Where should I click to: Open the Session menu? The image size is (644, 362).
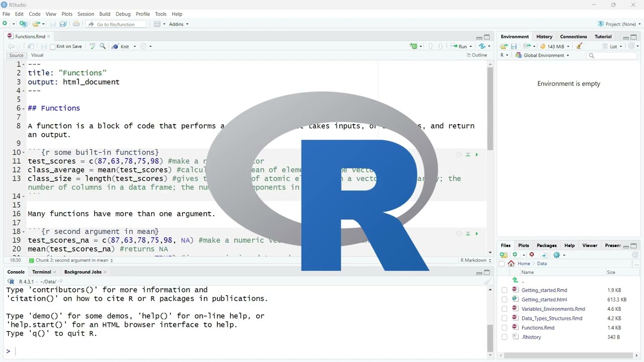click(86, 14)
